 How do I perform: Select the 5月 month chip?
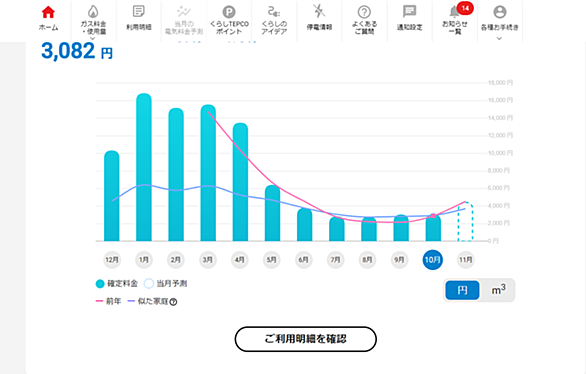tap(272, 260)
